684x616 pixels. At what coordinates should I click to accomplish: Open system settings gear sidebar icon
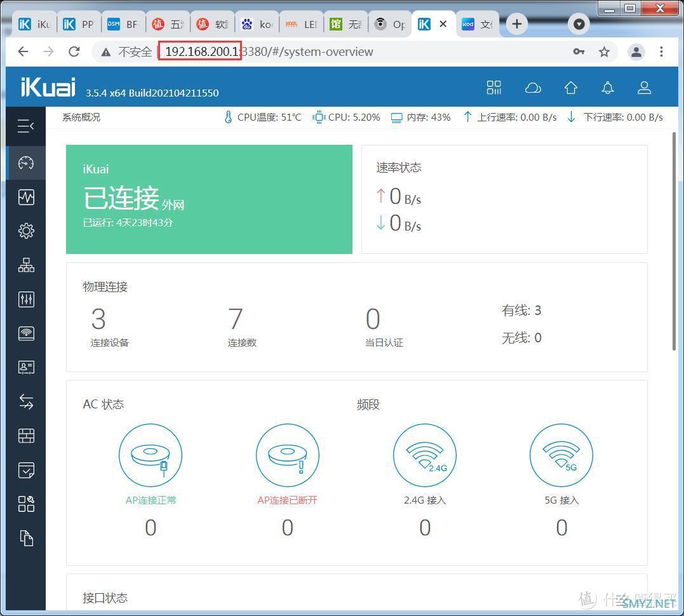26,231
